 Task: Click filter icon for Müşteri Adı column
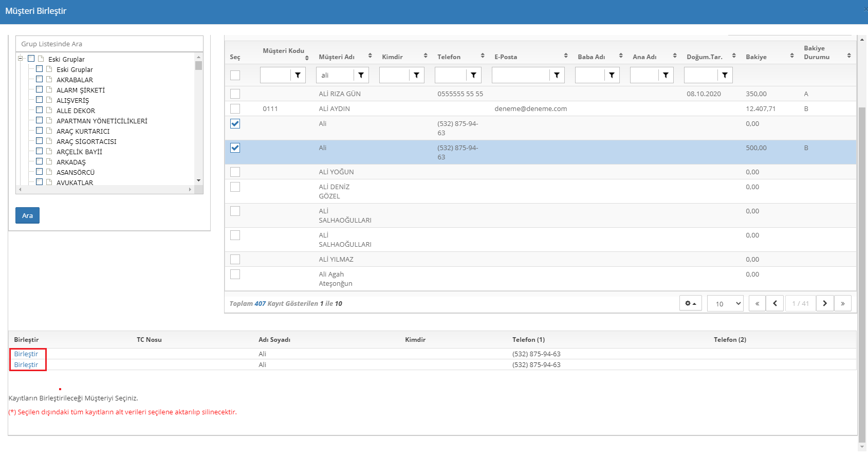[x=361, y=75]
